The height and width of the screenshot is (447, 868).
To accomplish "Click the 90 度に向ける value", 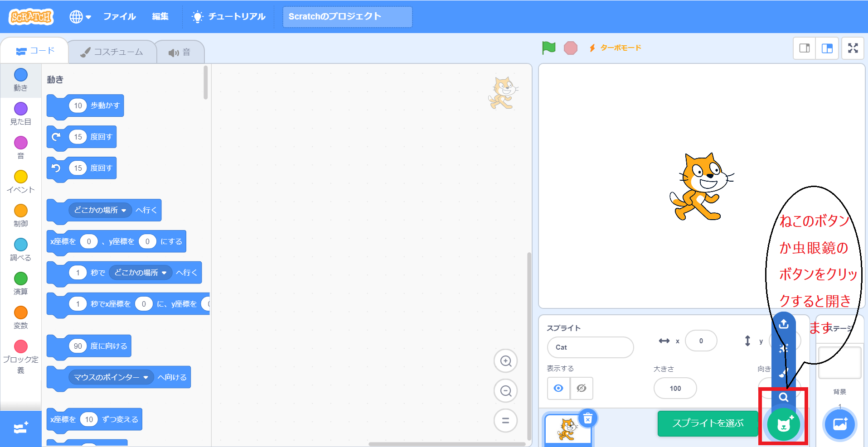I will coord(78,346).
